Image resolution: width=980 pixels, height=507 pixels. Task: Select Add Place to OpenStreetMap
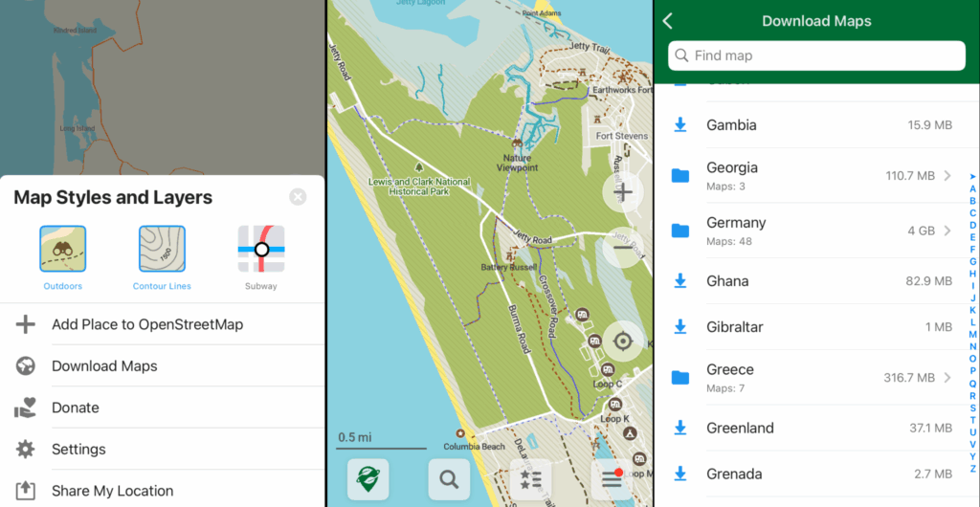tap(147, 324)
